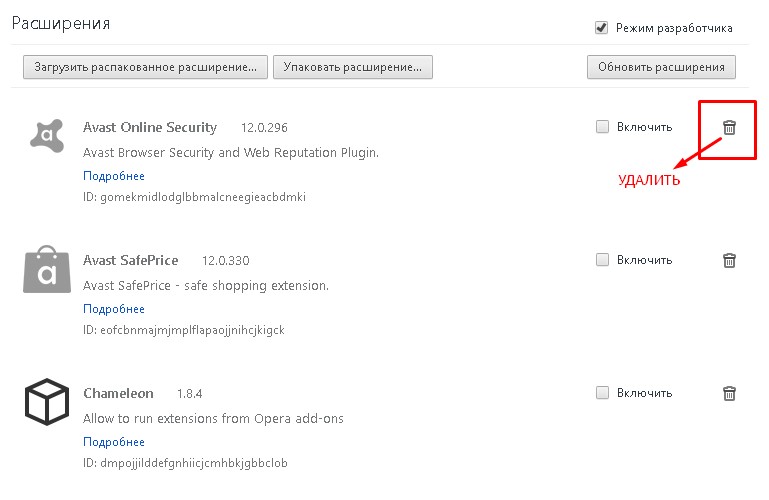The image size is (769, 500).
Task: Click version number 1.8.4
Action: coord(189,394)
